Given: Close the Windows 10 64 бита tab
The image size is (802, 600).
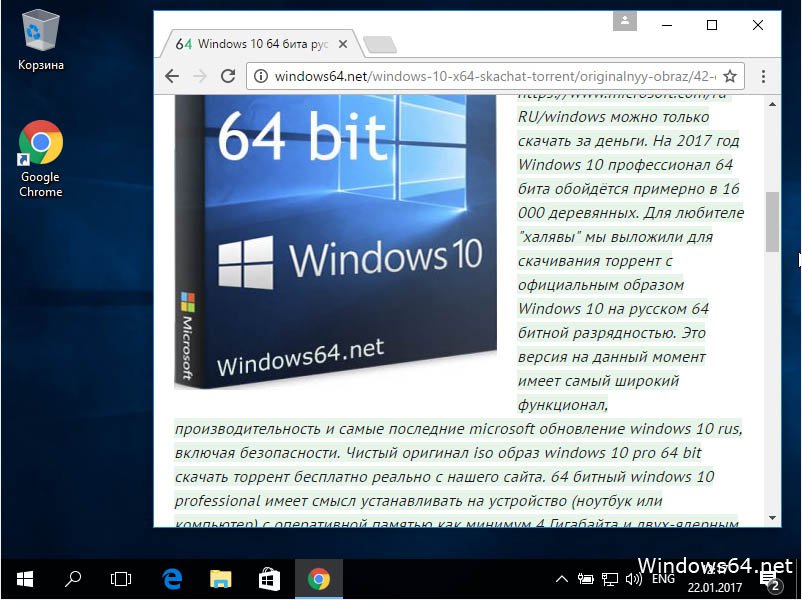Looking at the screenshot, I should [343, 45].
